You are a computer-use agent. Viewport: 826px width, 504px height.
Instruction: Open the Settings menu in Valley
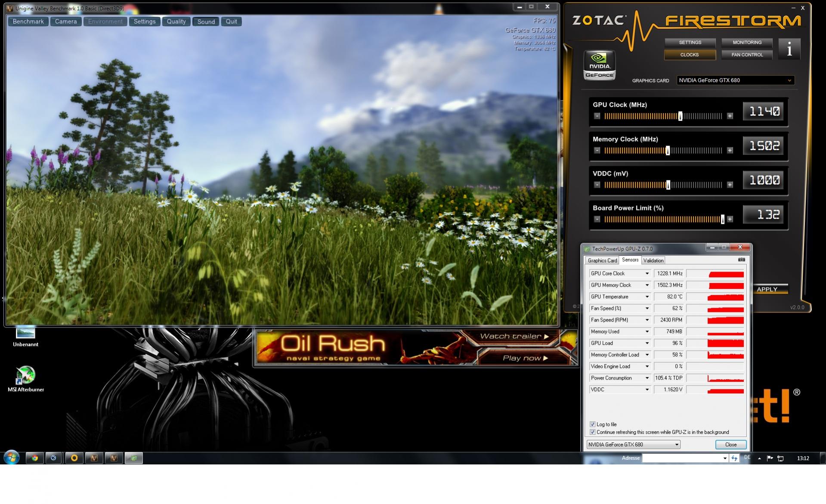coord(145,22)
